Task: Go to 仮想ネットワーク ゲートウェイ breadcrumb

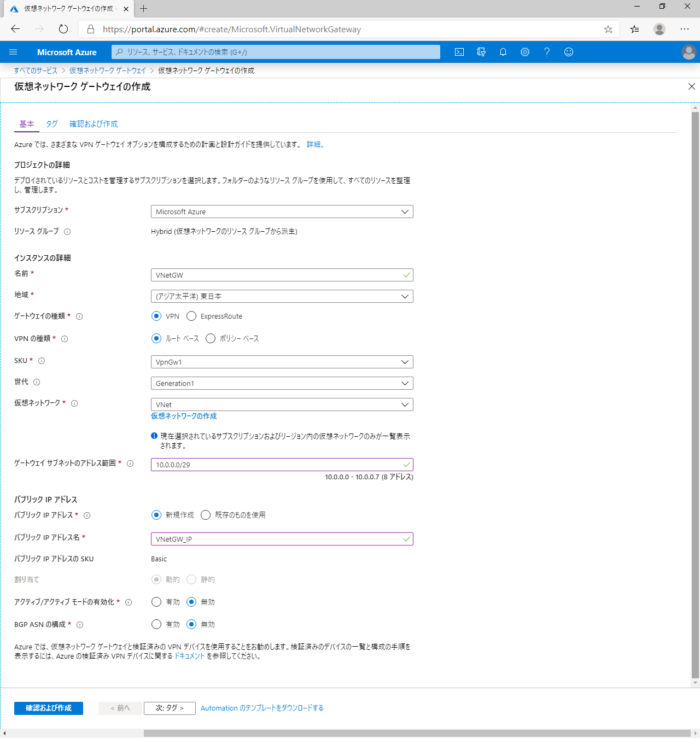Action: click(x=108, y=71)
